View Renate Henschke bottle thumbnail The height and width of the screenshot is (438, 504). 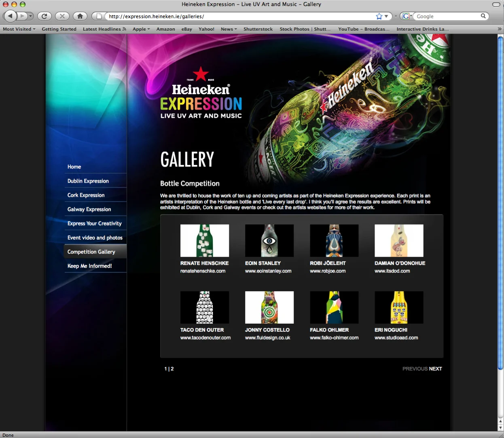coord(205,240)
